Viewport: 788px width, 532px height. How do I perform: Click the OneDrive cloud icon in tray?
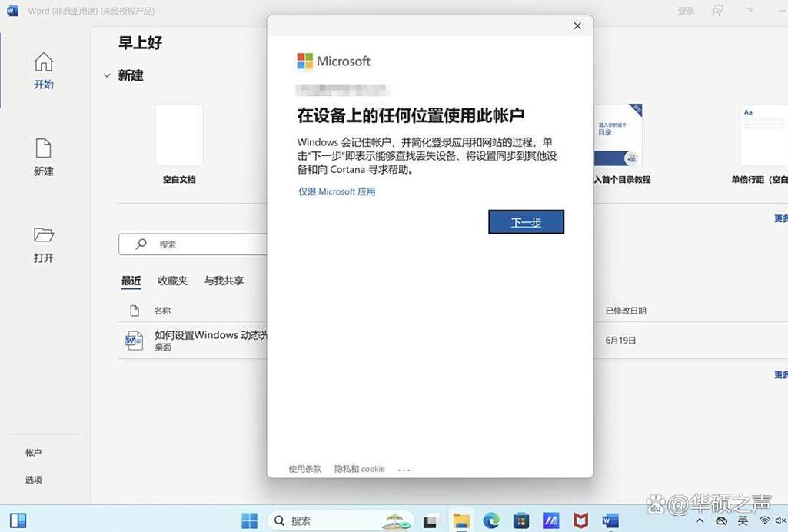pos(721,520)
